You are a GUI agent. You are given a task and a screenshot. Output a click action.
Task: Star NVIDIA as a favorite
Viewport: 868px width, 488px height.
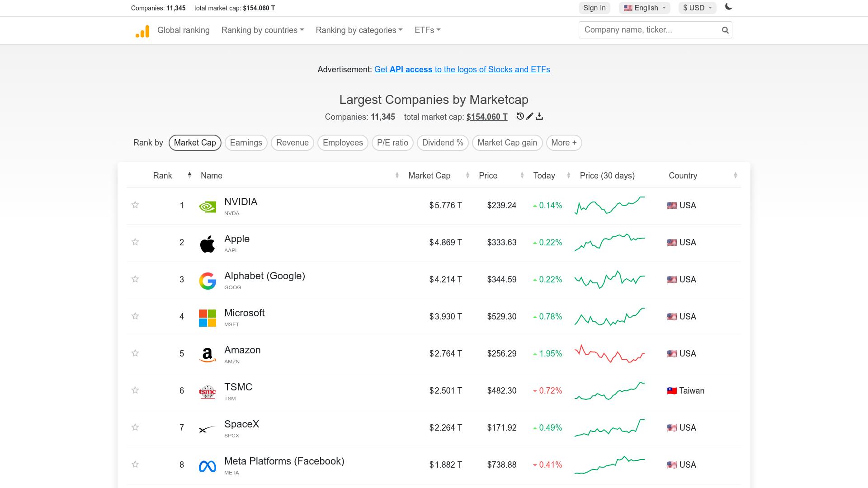click(x=135, y=205)
